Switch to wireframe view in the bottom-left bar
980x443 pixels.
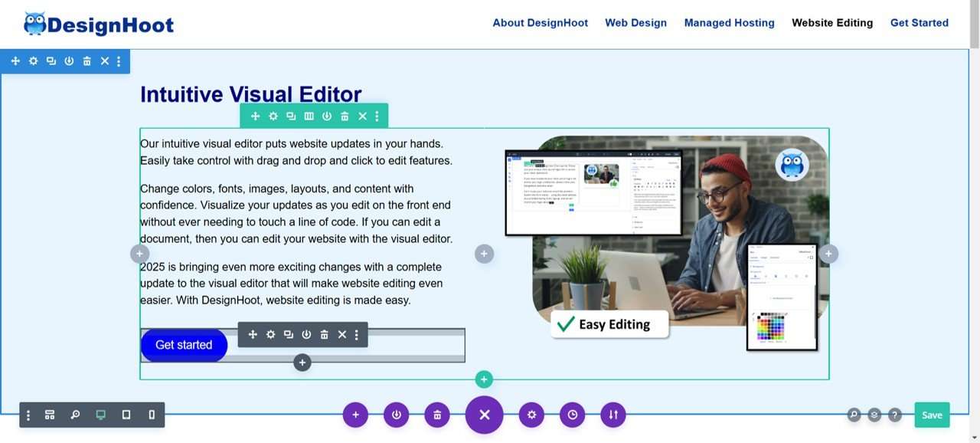pyautogui.click(x=49, y=415)
